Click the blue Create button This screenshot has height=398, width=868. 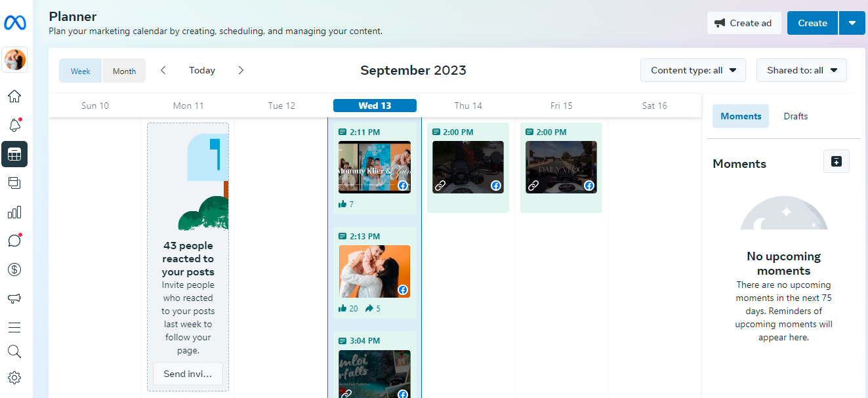pos(812,23)
